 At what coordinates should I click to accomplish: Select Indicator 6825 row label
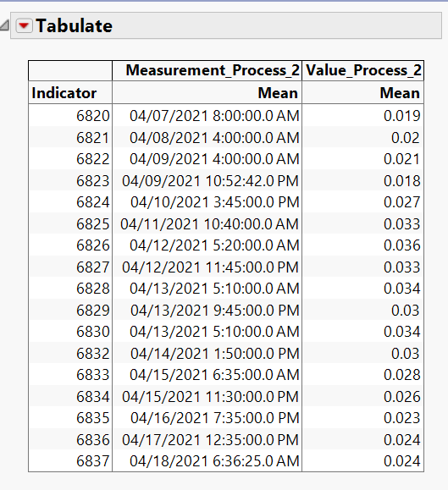pyautogui.click(x=93, y=224)
